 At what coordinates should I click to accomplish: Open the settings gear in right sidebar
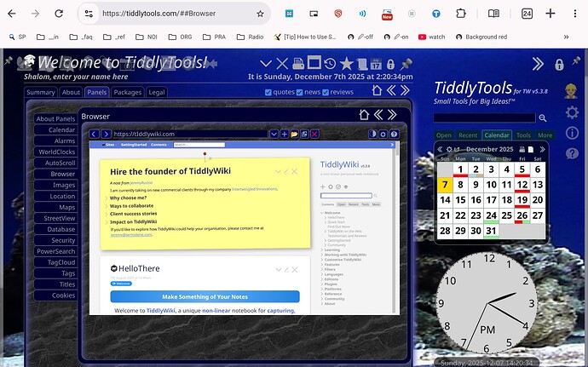click(x=572, y=113)
